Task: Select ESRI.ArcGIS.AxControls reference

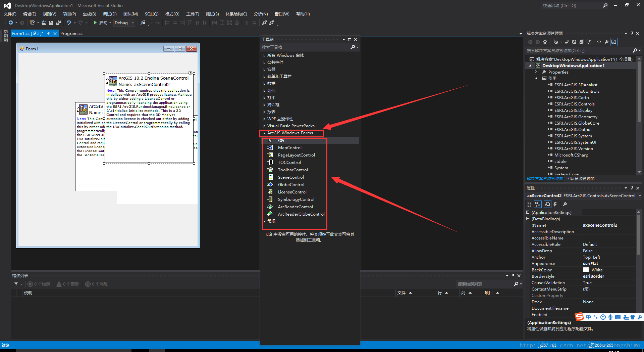Action: (577, 91)
